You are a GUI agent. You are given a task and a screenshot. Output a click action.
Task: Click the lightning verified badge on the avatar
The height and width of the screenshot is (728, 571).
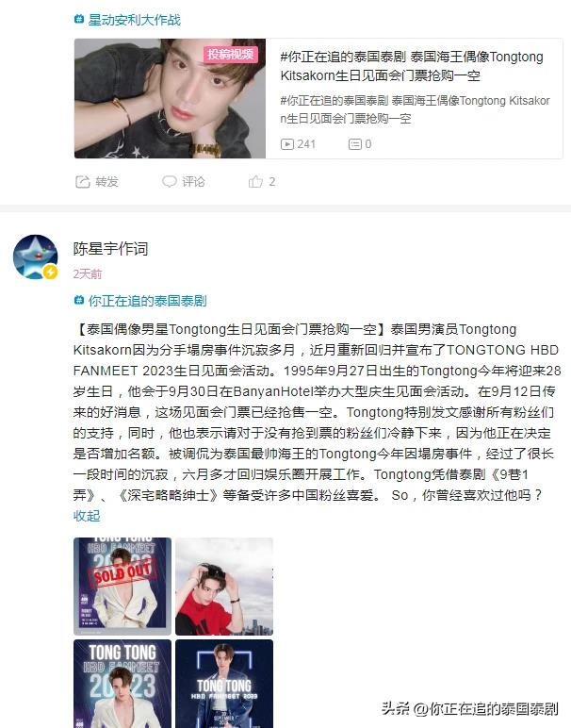click(50, 273)
